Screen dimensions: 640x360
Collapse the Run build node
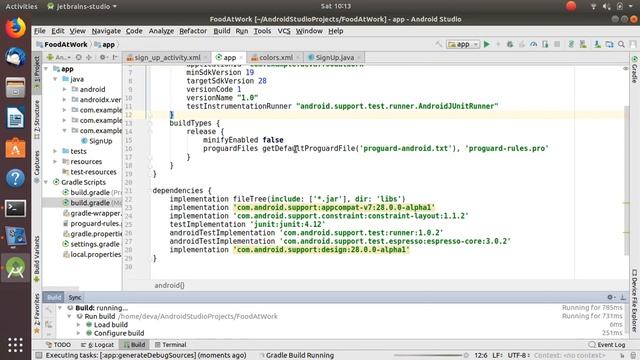[69, 316]
